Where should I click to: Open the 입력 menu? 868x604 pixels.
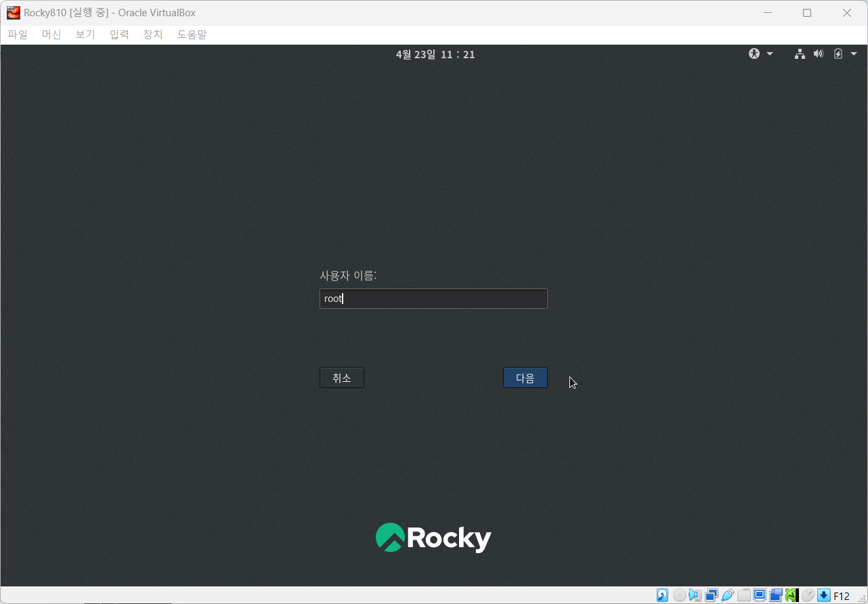[119, 35]
